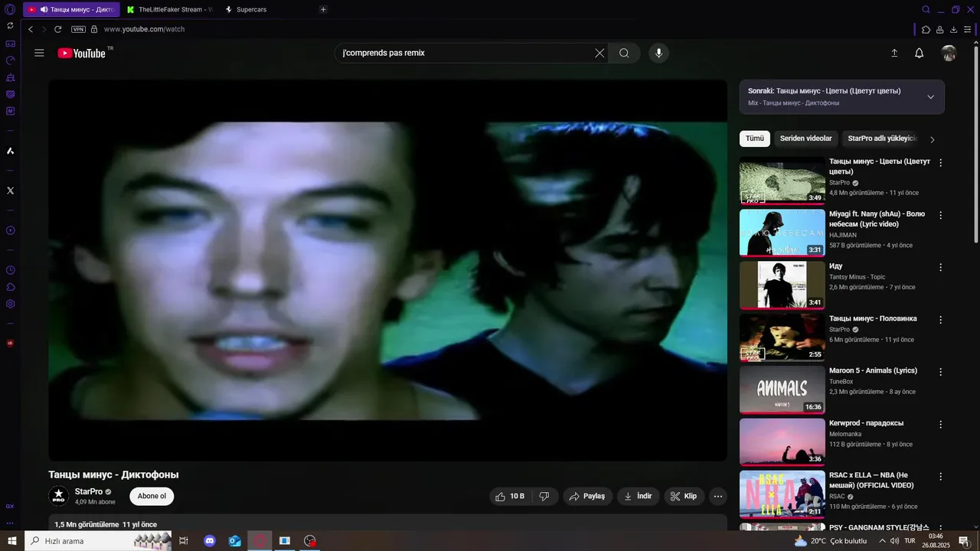Mute audio on the Танцы минус tab

(44, 9)
